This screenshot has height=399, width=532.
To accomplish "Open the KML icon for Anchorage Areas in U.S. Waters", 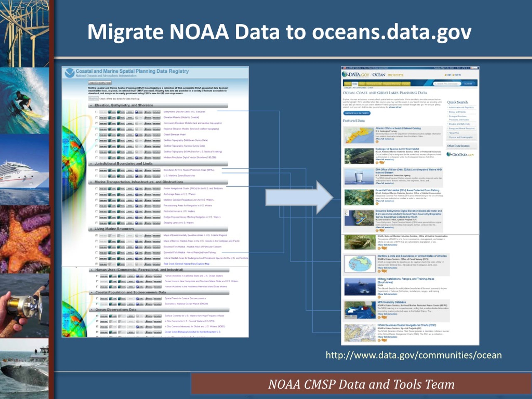I will (139, 194).
